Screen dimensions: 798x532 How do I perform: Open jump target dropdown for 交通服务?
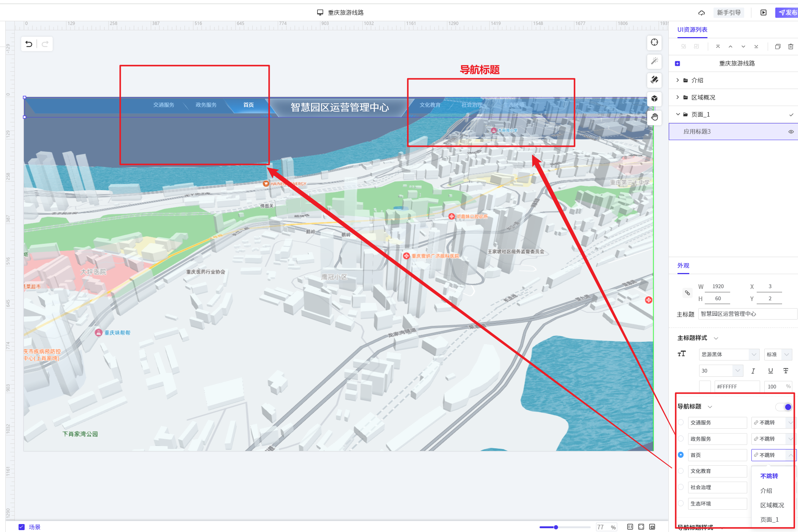773,423
